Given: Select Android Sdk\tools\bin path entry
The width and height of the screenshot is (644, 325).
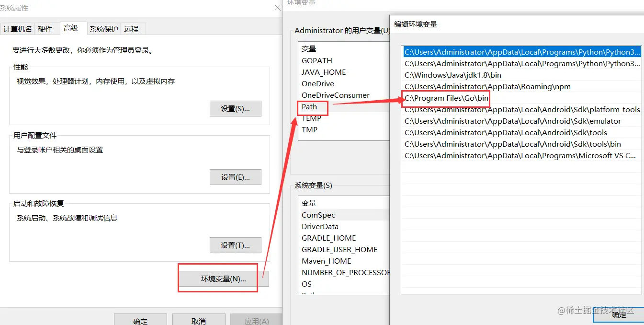Looking at the screenshot, I should click(x=521, y=144).
